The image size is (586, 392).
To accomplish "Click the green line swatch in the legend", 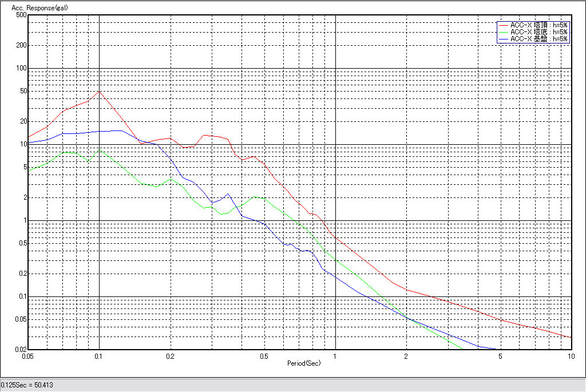I will (x=503, y=32).
